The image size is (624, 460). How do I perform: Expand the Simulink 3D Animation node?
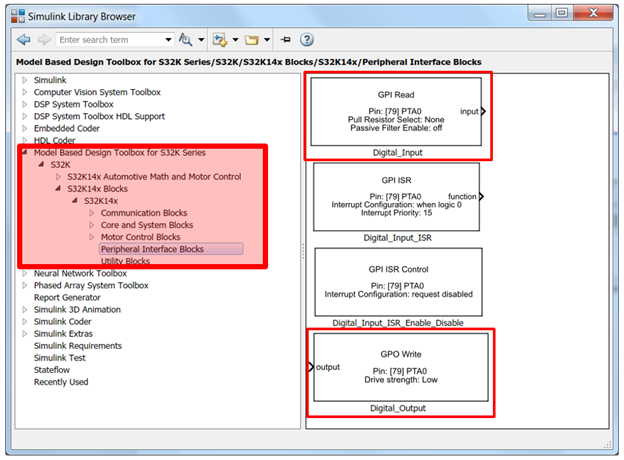click(x=25, y=310)
